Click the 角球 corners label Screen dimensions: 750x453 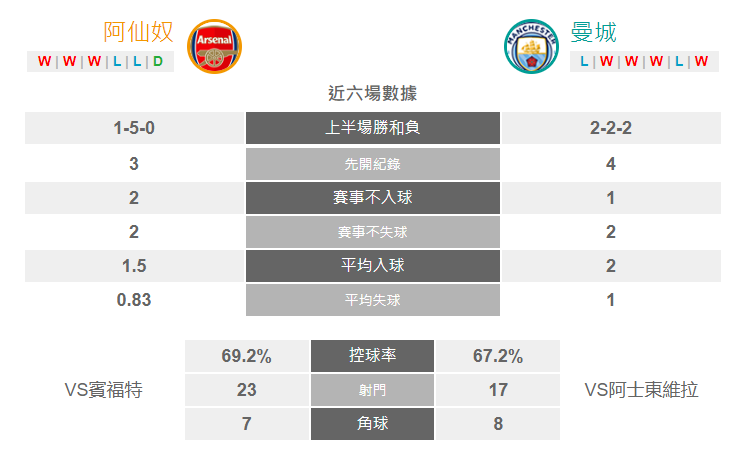(x=373, y=424)
